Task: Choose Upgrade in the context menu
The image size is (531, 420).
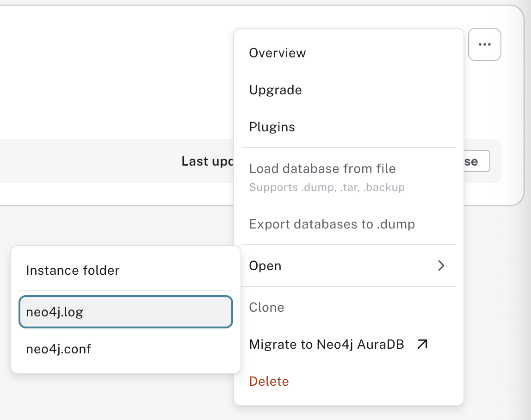Action: pyautogui.click(x=276, y=90)
